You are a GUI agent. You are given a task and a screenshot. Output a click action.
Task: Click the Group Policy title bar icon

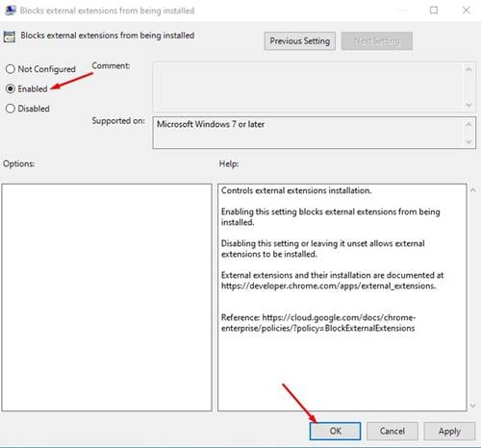(x=11, y=11)
